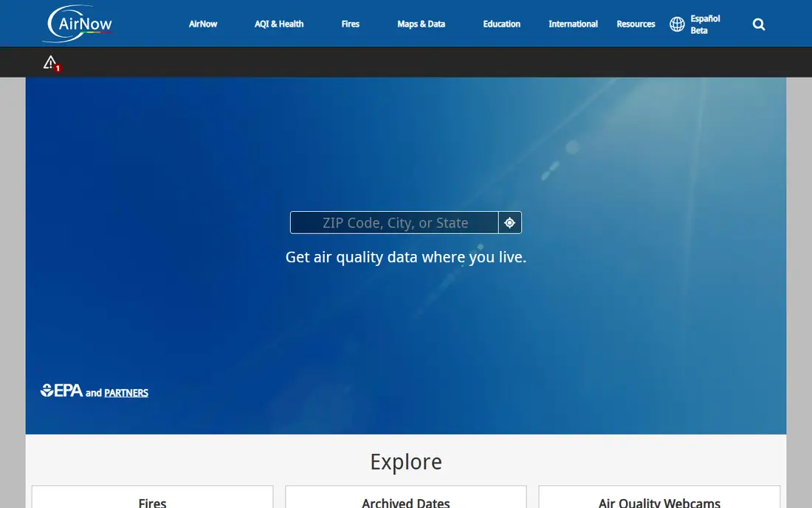Use the locate-me crosshair button
Screen dimensions: 812x508
point(510,223)
